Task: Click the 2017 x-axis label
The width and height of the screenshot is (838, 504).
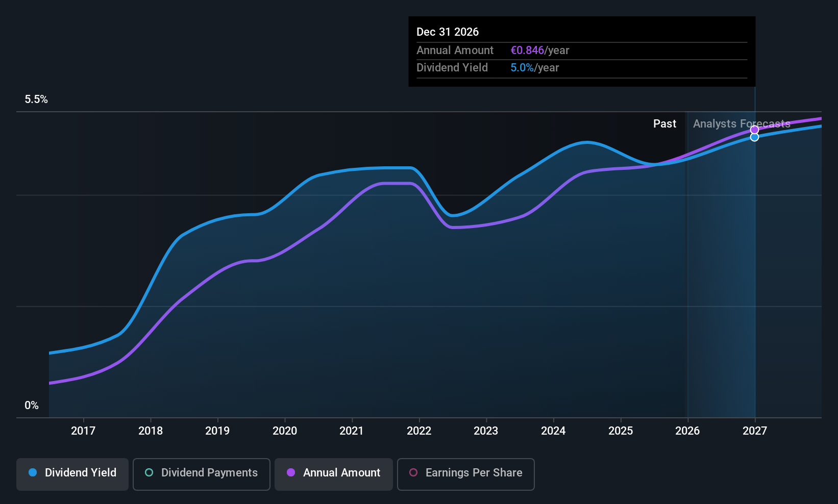Action: (83, 431)
